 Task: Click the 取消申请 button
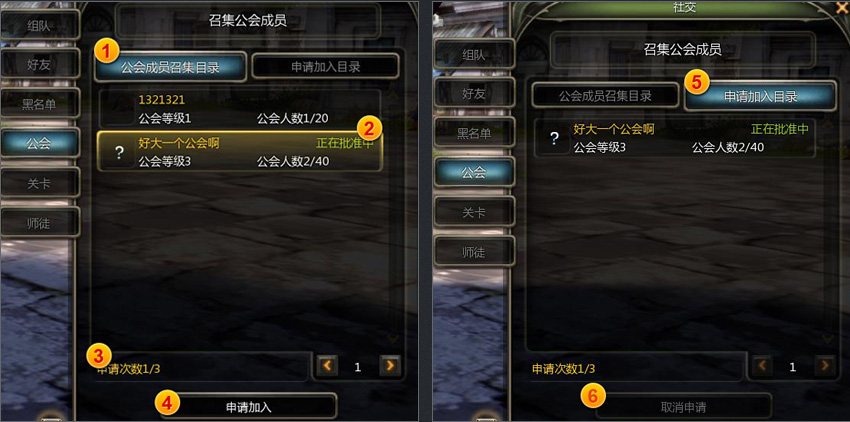(x=684, y=407)
